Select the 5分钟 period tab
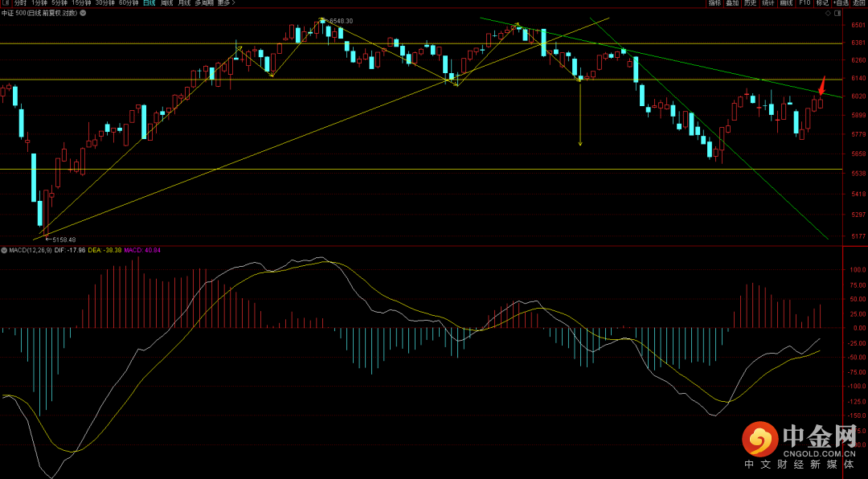 [x=59, y=2]
